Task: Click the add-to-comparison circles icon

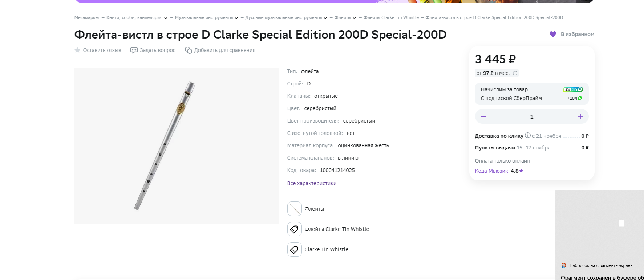Action: tap(188, 50)
